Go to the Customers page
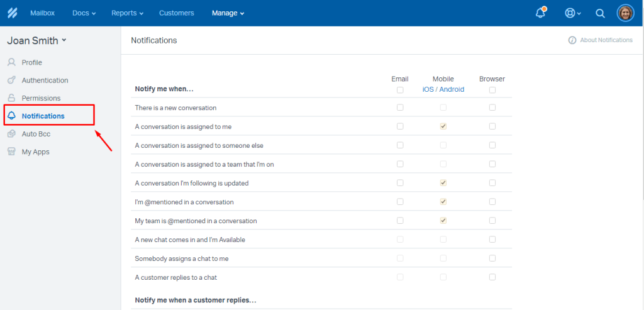 [177, 13]
